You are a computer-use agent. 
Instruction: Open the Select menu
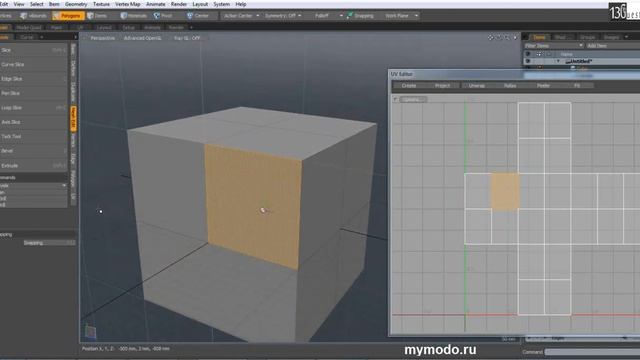36,4
